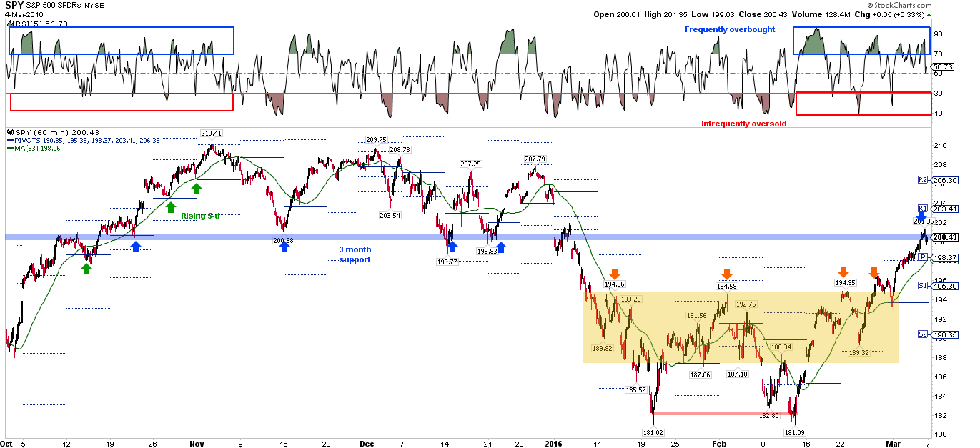Click the 194.95 price label

pyautogui.click(x=846, y=283)
